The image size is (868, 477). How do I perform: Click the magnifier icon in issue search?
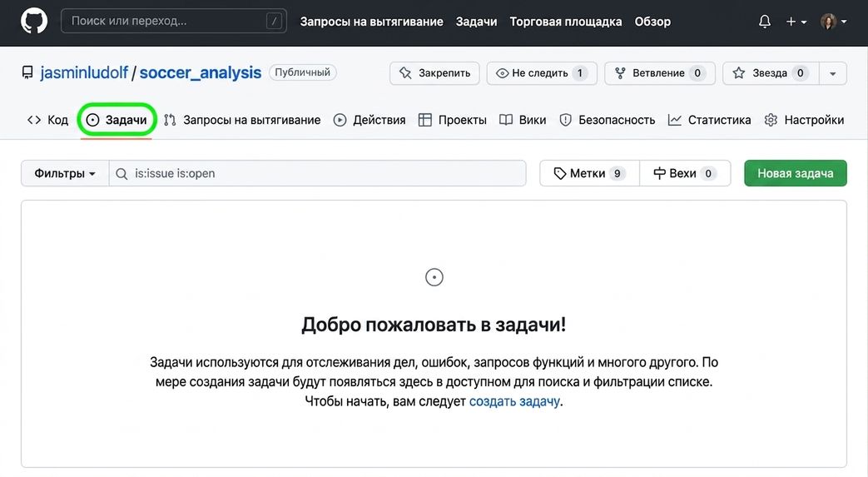(x=122, y=174)
